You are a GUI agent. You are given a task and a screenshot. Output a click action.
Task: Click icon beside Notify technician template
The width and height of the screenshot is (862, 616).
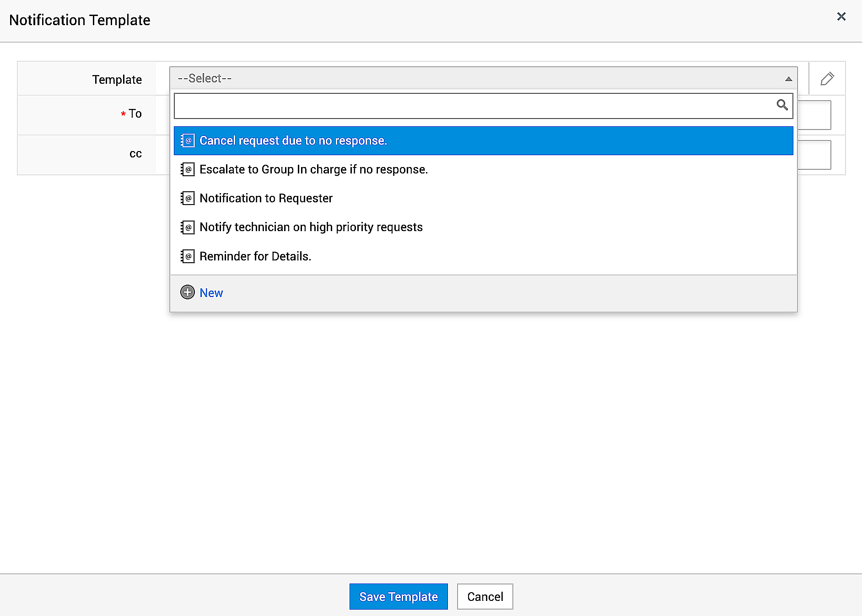188,227
